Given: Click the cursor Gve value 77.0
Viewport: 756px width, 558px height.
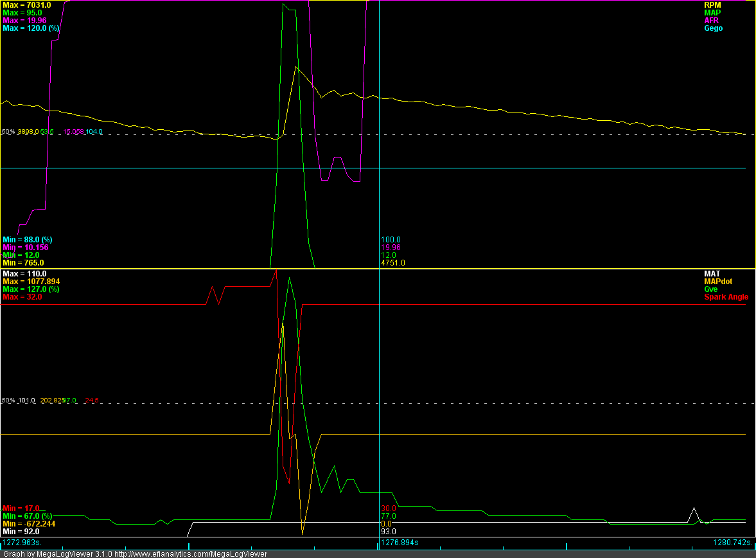Looking at the screenshot, I should coord(389,516).
